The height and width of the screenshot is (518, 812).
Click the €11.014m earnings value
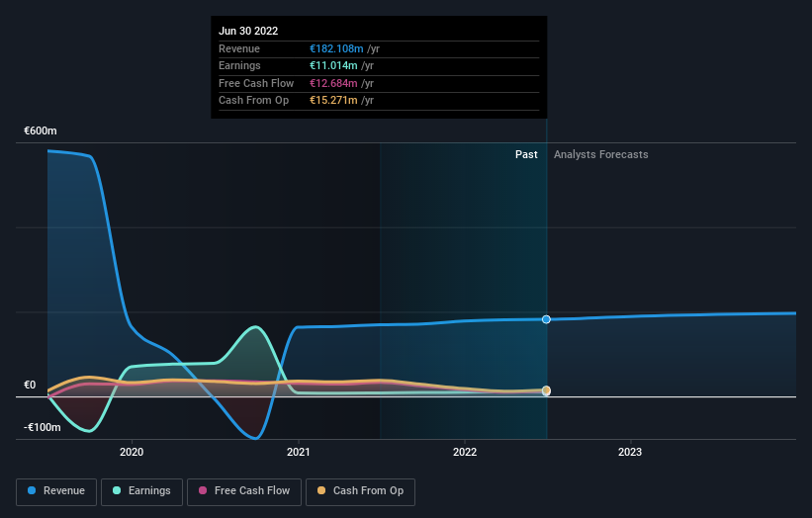click(x=333, y=65)
